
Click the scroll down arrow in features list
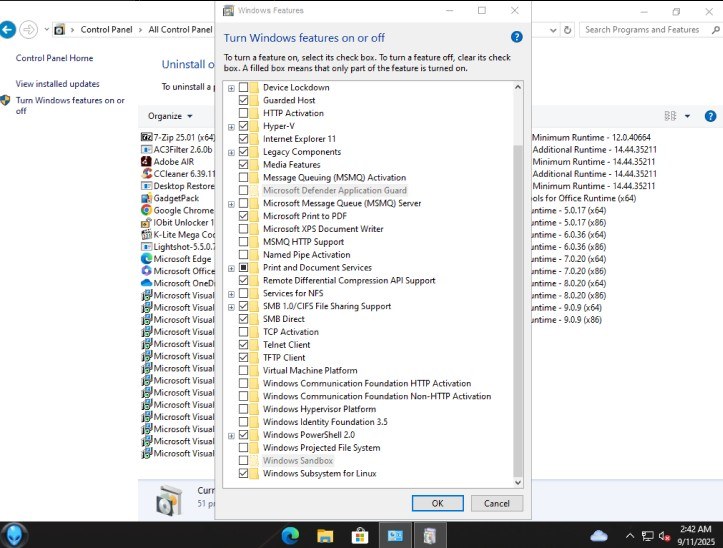[518, 482]
